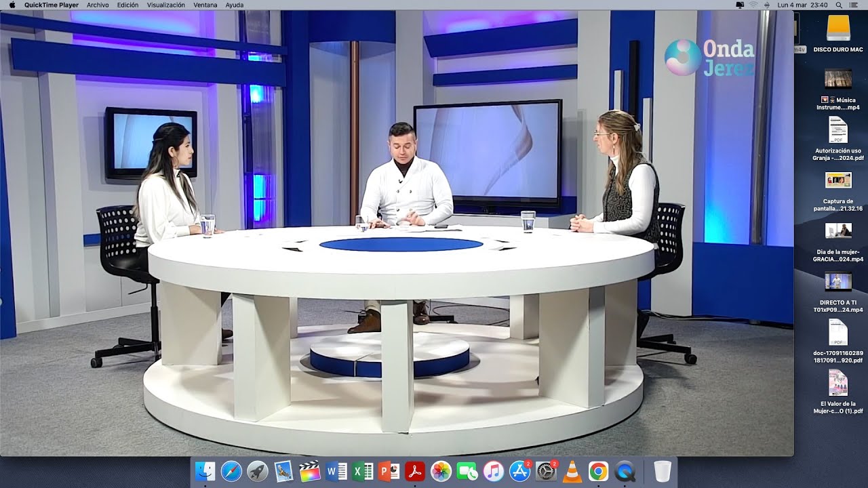Launch Final Cut Pro from the Dock
The height and width of the screenshot is (488, 868).
[x=310, y=471]
